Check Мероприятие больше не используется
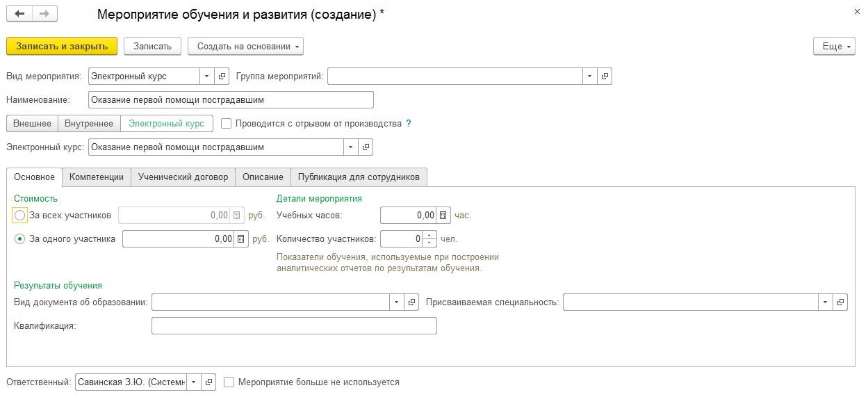This screenshot has height=397, width=868. click(x=229, y=382)
